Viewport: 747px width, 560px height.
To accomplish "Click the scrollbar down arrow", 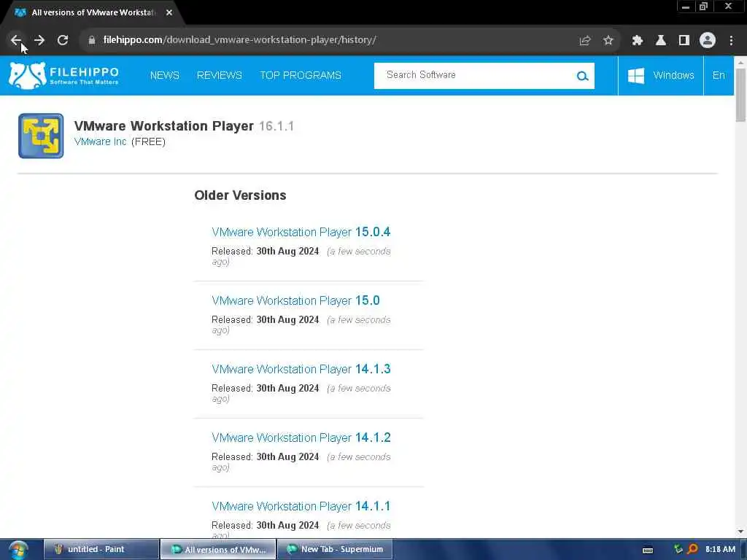I will click(740, 532).
